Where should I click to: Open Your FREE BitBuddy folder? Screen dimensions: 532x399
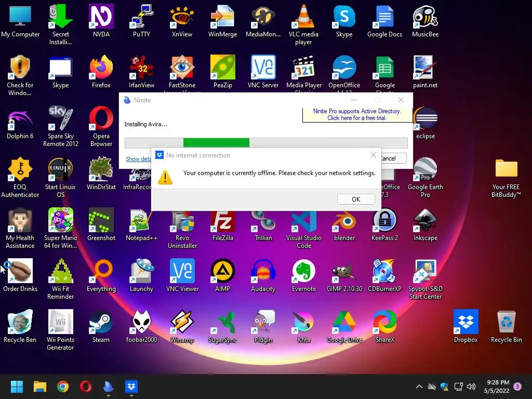pos(506,178)
